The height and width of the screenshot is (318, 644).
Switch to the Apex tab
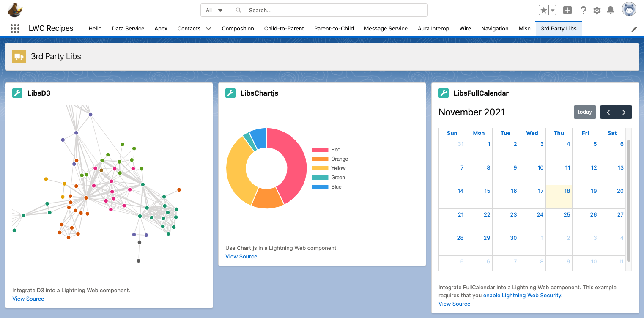click(x=161, y=29)
